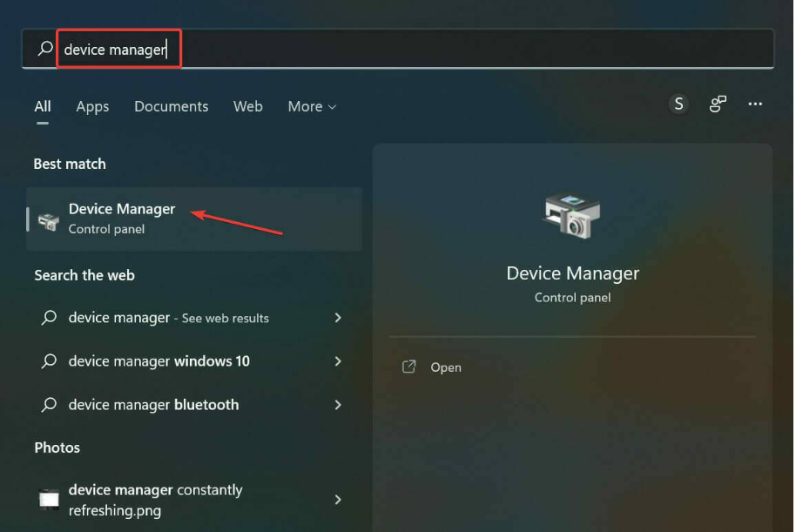Click 'Device Manager' title in preview pane
Viewport: 796px width, 532px height.
click(573, 273)
